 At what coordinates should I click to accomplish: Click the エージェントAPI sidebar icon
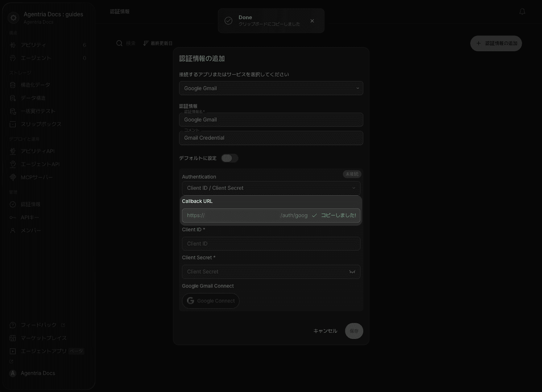pyautogui.click(x=13, y=164)
